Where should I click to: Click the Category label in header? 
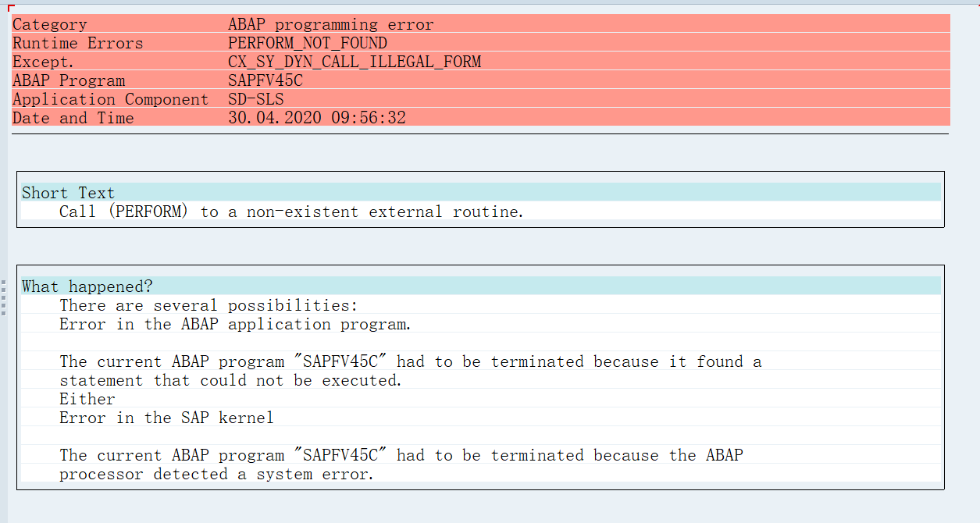click(x=50, y=24)
